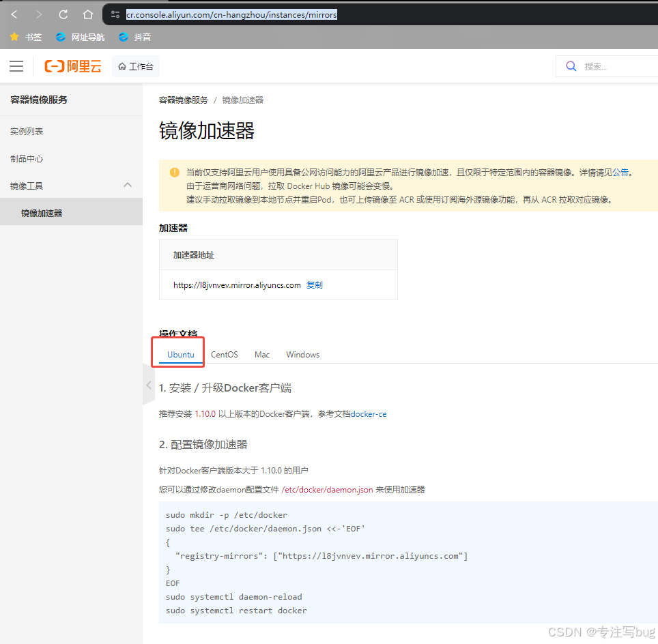
Task: Click 容器镜像服务 breadcrumb link
Action: 184,100
